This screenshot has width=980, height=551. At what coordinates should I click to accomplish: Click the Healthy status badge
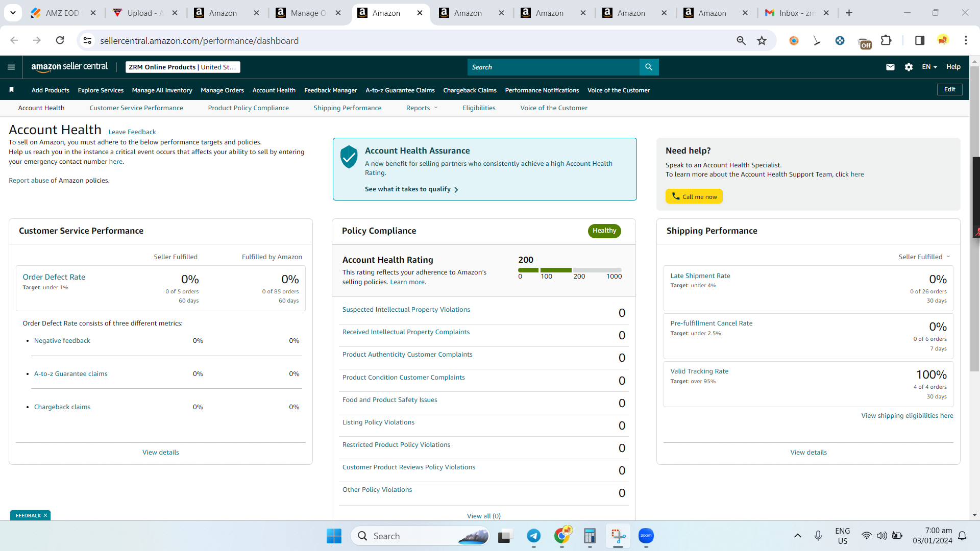[x=604, y=231]
